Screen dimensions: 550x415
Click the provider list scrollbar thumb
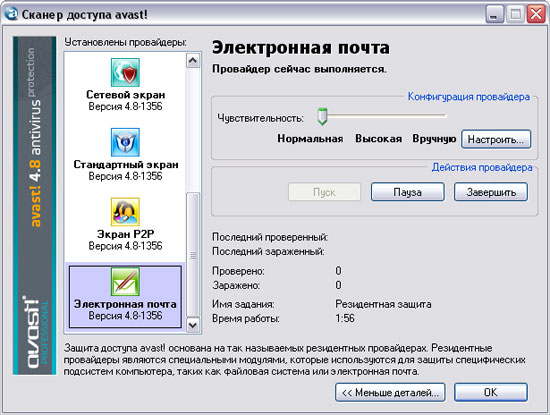click(193, 254)
